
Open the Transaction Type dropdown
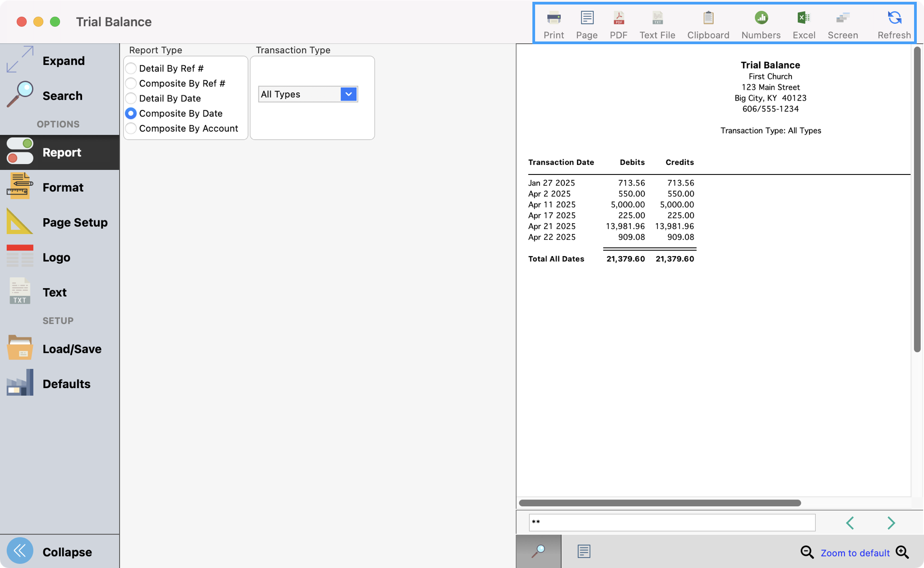click(347, 94)
